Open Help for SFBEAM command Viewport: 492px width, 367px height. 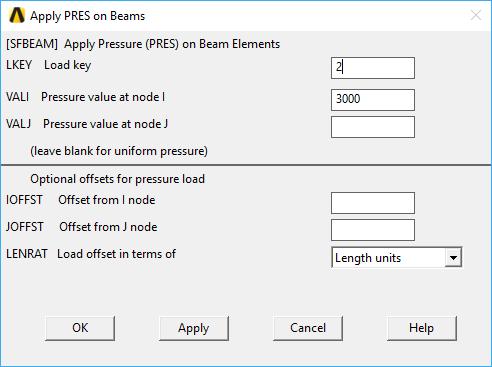[422, 328]
